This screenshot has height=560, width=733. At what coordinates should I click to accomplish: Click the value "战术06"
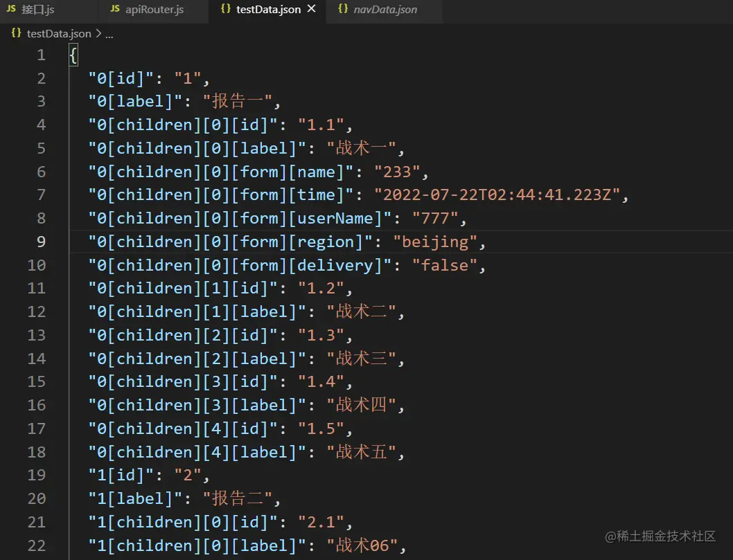(x=362, y=545)
